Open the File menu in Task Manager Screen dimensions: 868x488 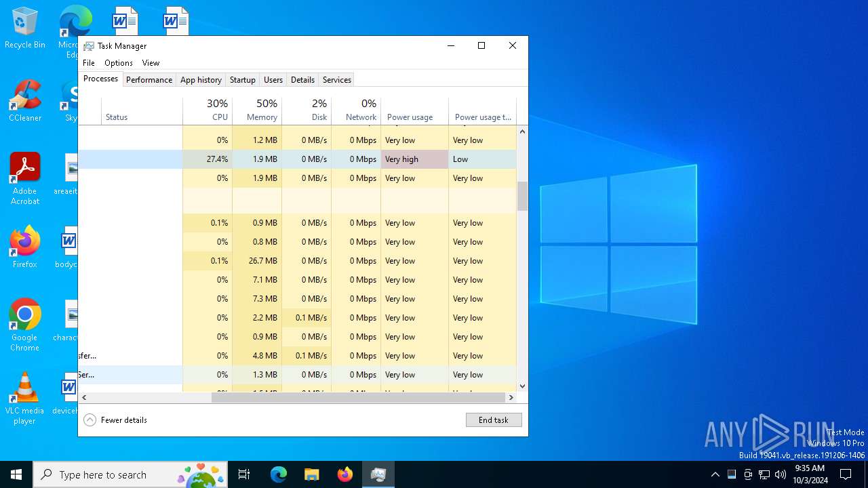(x=89, y=63)
